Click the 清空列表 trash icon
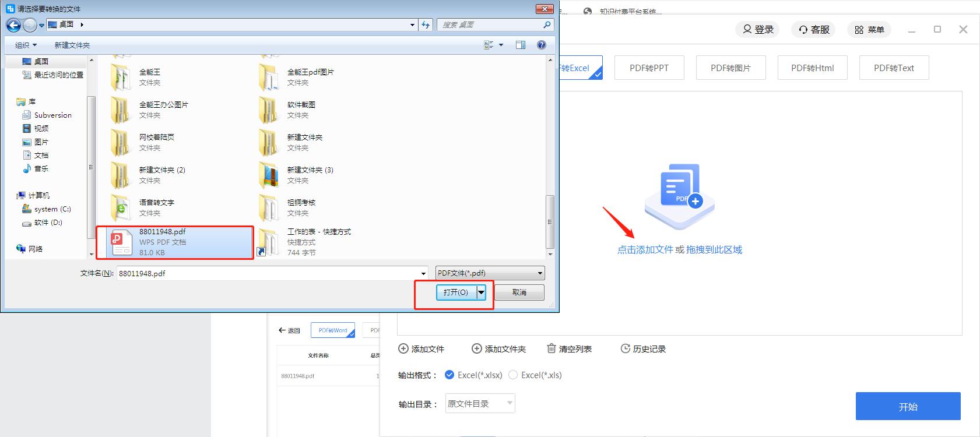The height and width of the screenshot is (437, 980). click(x=552, y=348)
